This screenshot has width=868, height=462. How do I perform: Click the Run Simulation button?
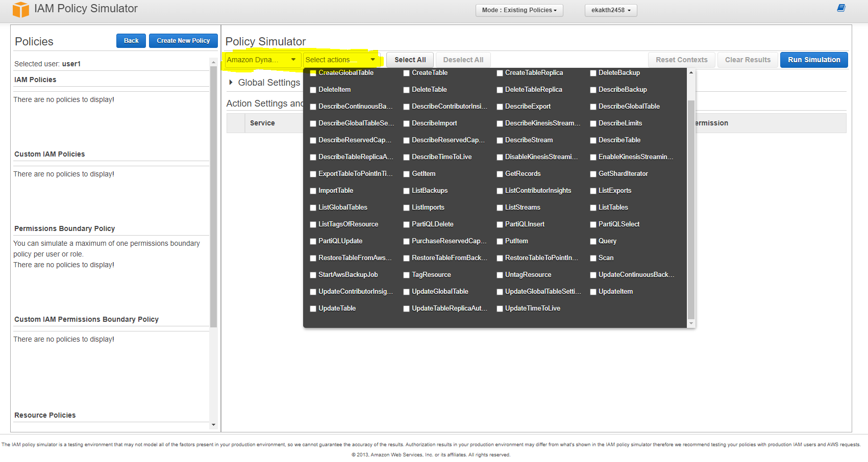814,60
